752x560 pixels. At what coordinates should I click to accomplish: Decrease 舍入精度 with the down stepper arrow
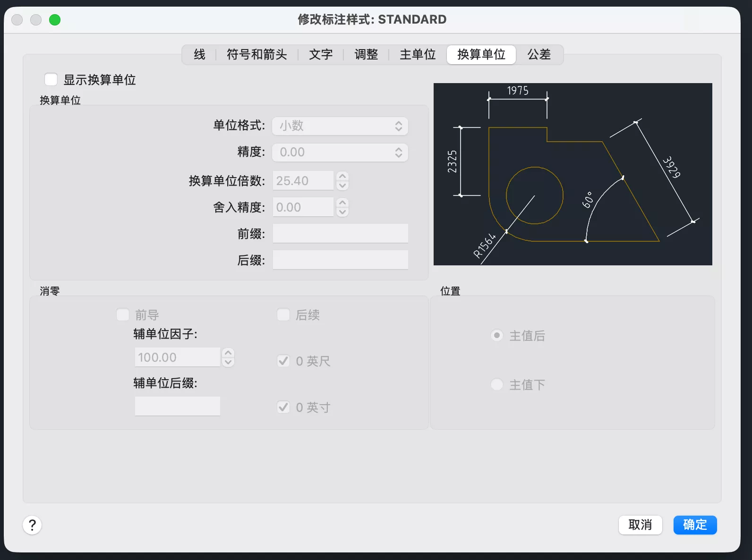[342, 212]
